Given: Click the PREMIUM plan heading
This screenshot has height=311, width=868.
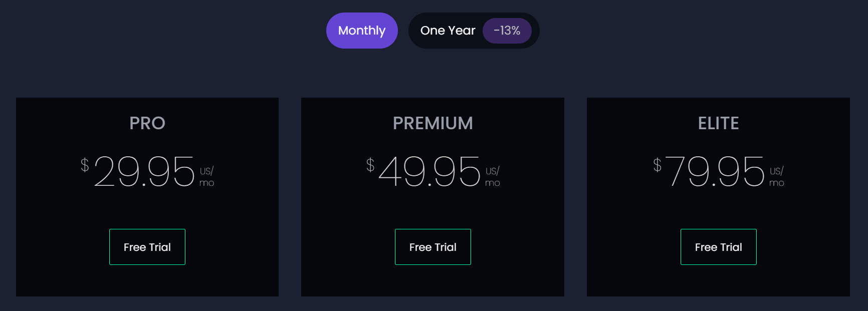Looking at the screenshot, I should (433, 123).
